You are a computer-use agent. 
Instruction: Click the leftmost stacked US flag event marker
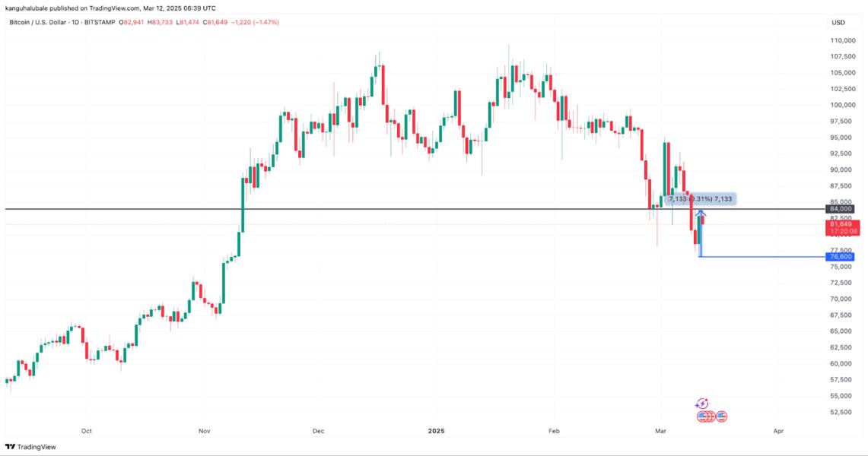point(702,416)
